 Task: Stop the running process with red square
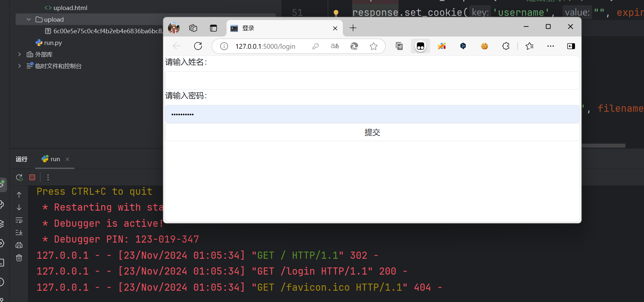coord(32,177)
